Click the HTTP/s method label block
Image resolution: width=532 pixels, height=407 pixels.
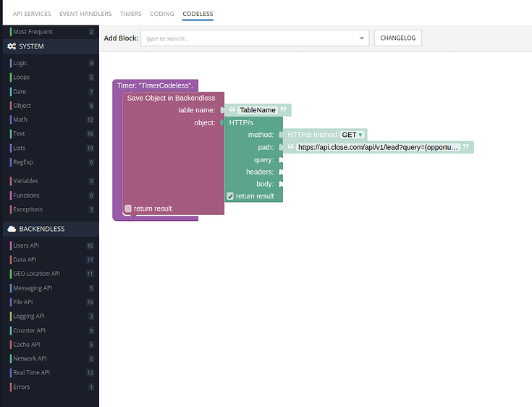(x=312, y=135)
